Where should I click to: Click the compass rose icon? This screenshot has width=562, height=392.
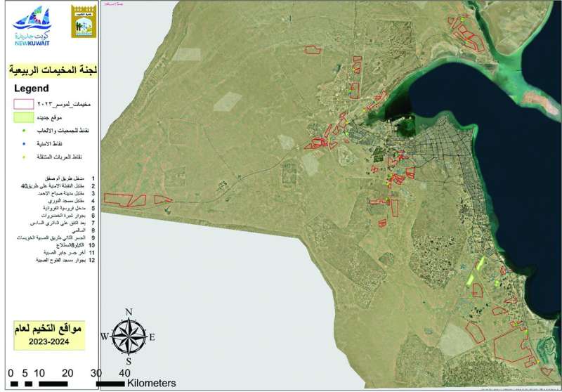(129, 336)
